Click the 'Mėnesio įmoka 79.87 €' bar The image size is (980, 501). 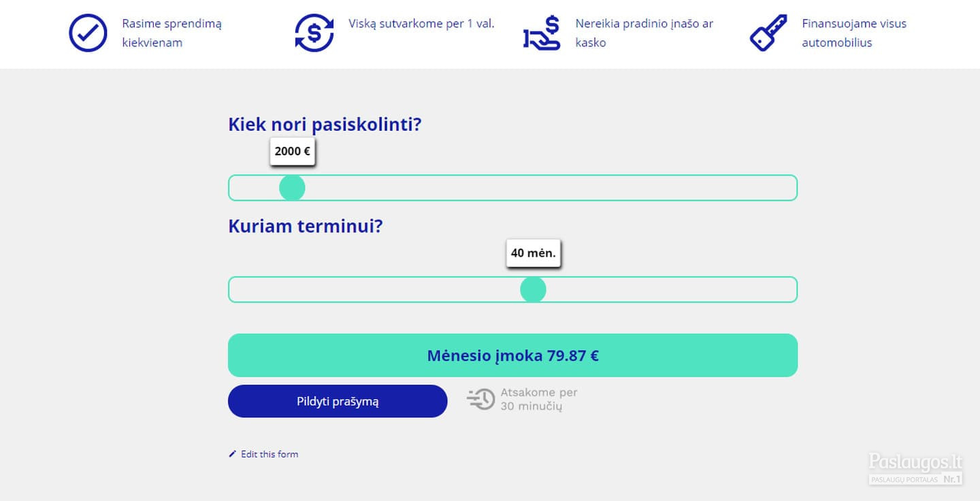[512, 355]
